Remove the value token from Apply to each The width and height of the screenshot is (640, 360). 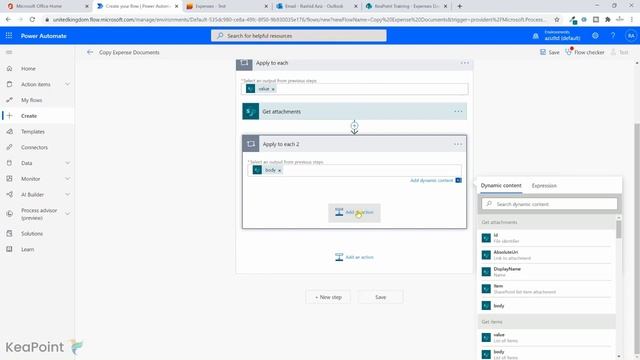(273, 89)
